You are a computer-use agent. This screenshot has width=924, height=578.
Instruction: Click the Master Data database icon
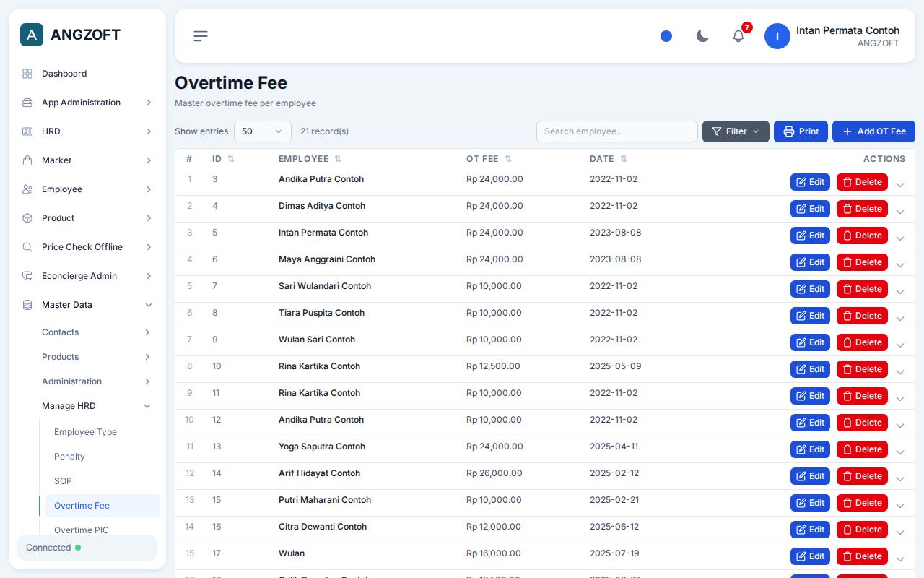click(x=27, y=305)
